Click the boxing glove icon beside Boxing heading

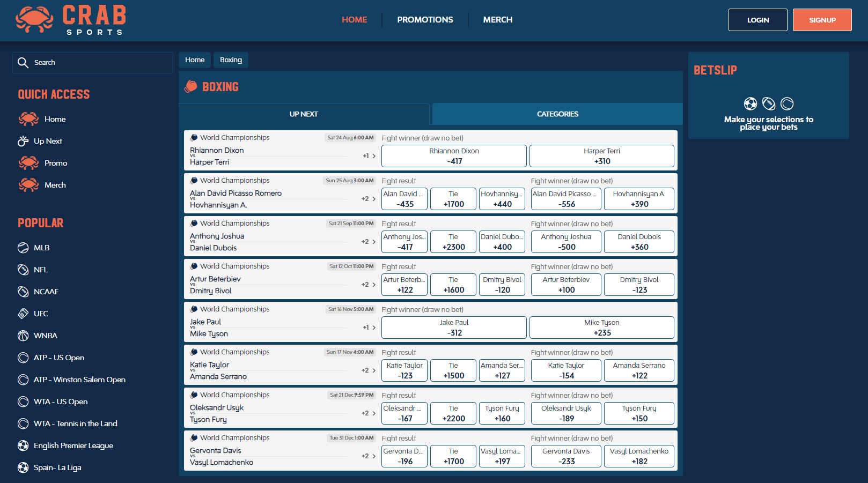[190, 87]
